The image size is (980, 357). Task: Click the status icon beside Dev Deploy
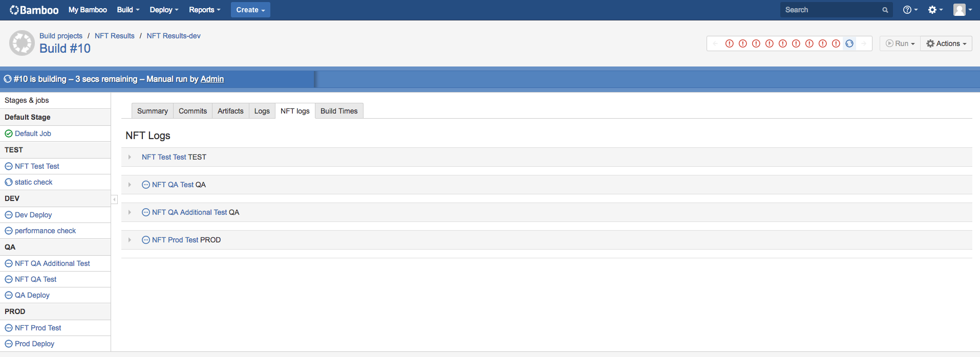tap(9, 215)
